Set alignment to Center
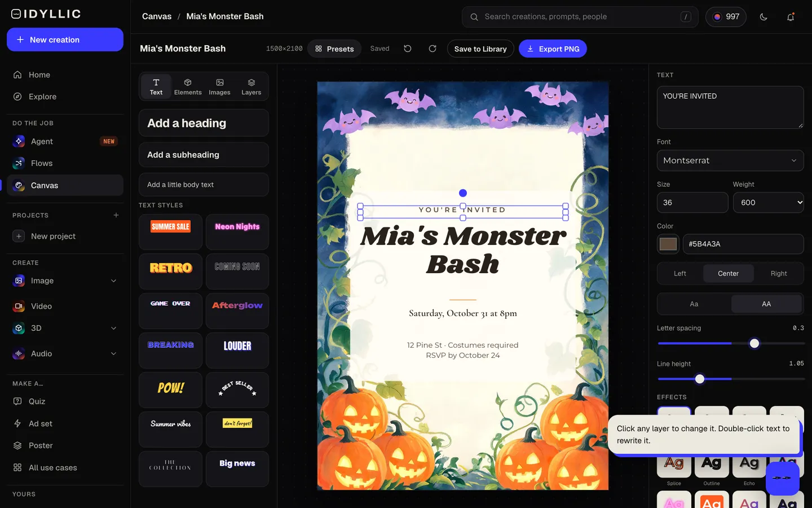This screenshot has height=508, width=812. coord(728,273)
